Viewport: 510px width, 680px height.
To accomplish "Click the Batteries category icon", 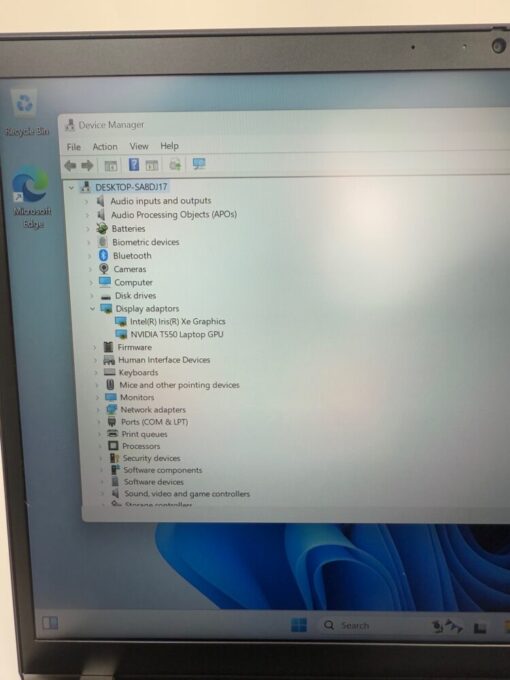I will click(x=102, y=228).
